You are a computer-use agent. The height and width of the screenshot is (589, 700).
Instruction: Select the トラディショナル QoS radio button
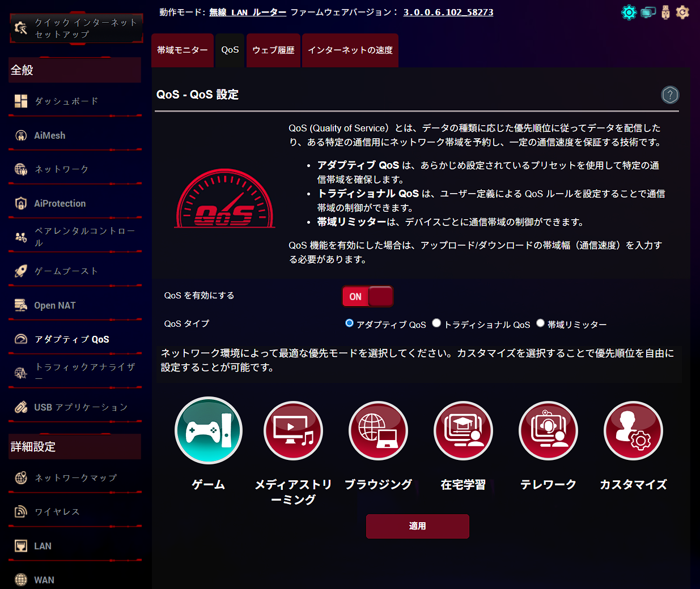point(436,323)
